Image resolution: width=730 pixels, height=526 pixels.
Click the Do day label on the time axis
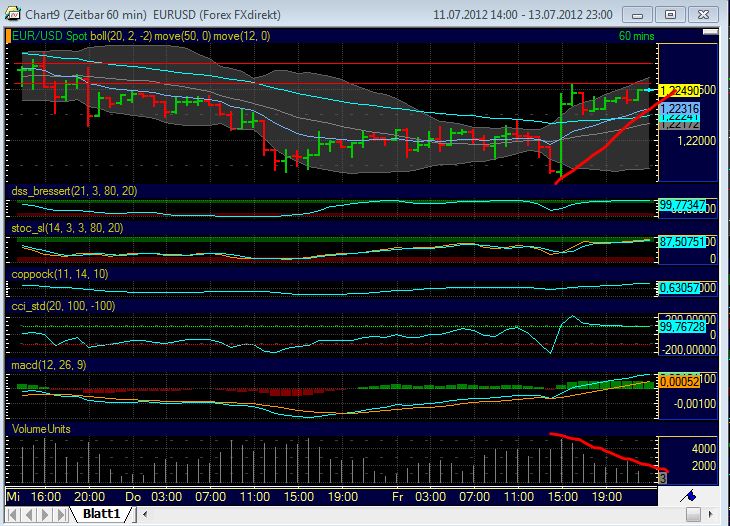click(133, 497)
